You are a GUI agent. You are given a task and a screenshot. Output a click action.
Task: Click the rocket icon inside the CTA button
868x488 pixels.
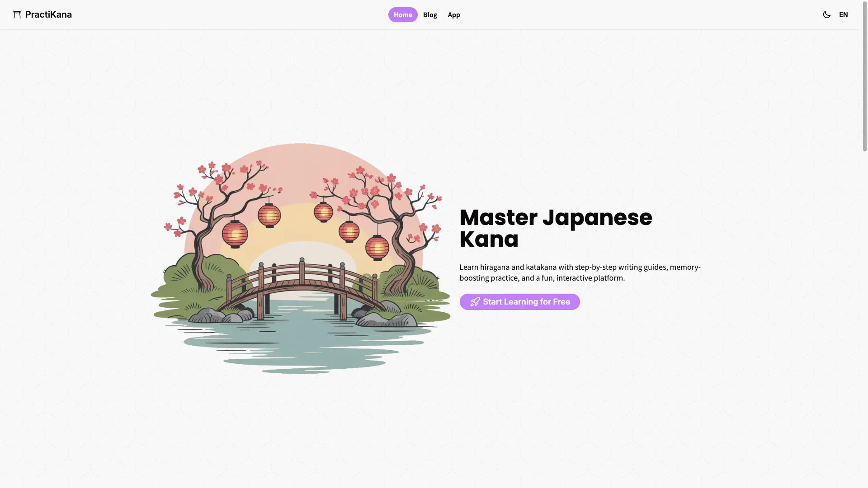475,301
